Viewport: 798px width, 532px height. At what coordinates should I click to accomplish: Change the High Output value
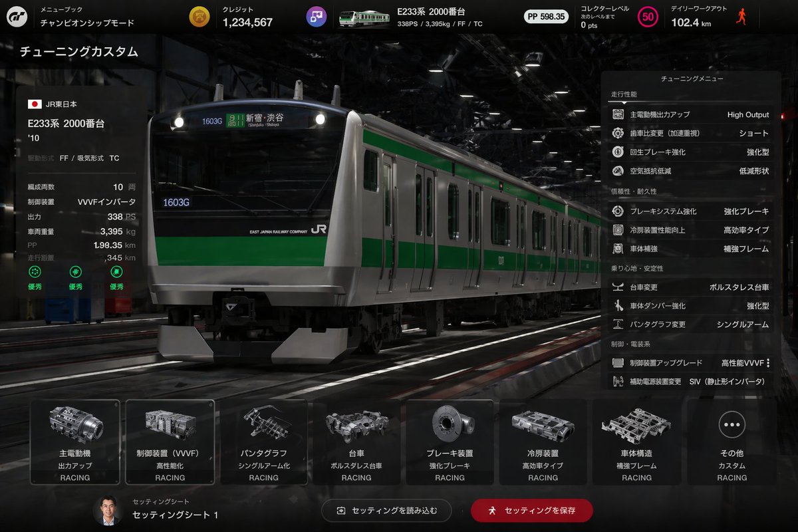click(x=748, y=114)
